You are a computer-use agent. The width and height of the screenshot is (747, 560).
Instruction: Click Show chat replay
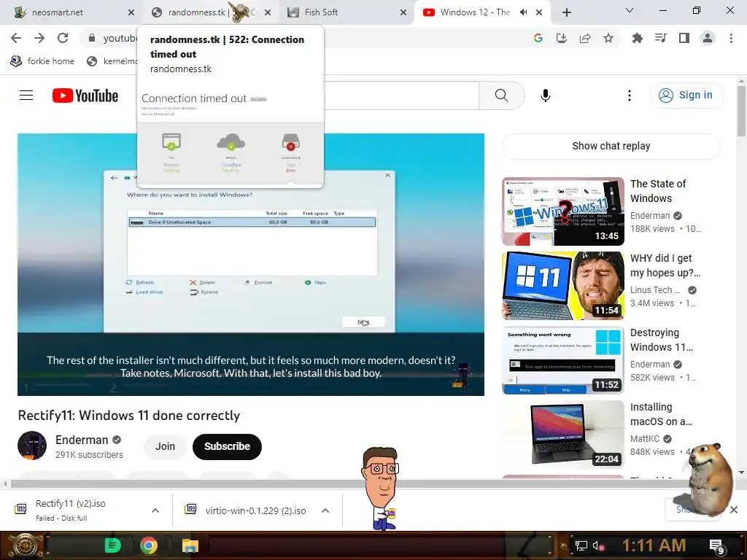coord(611,146)
